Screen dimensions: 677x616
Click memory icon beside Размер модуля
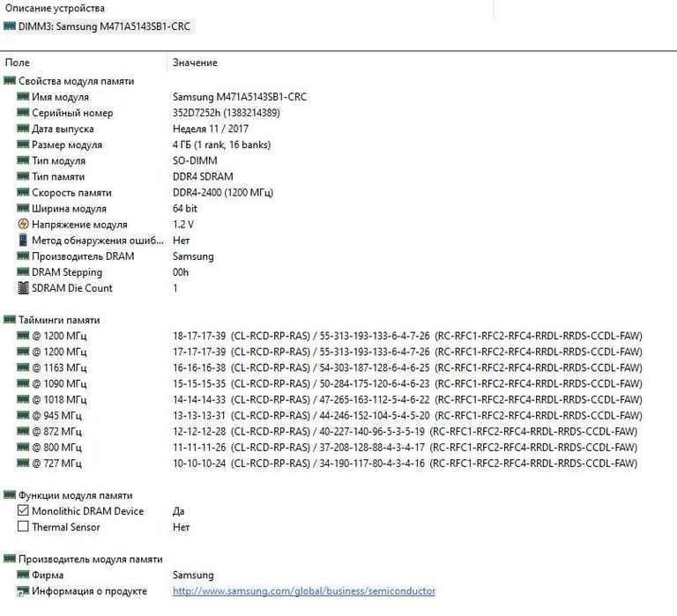click(23, 145)
